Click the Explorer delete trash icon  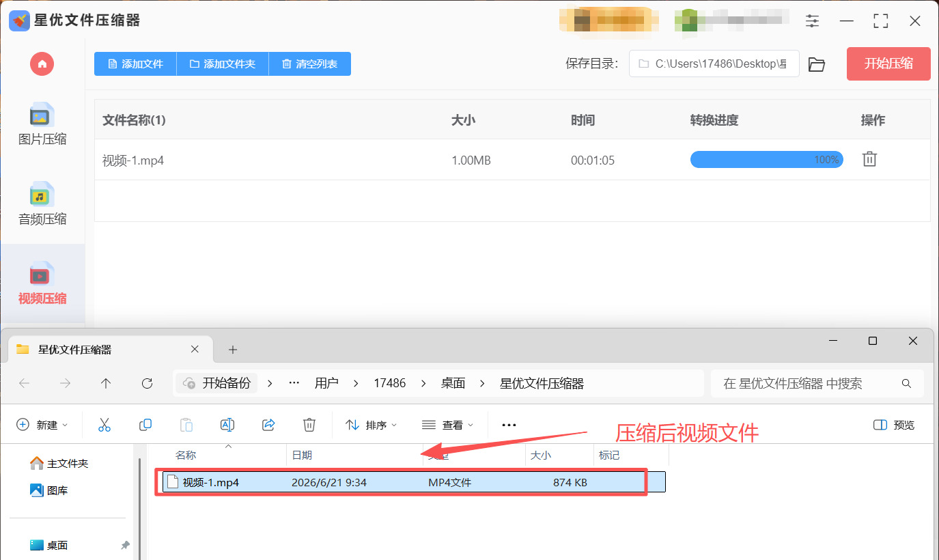click(x=309, y=425)
